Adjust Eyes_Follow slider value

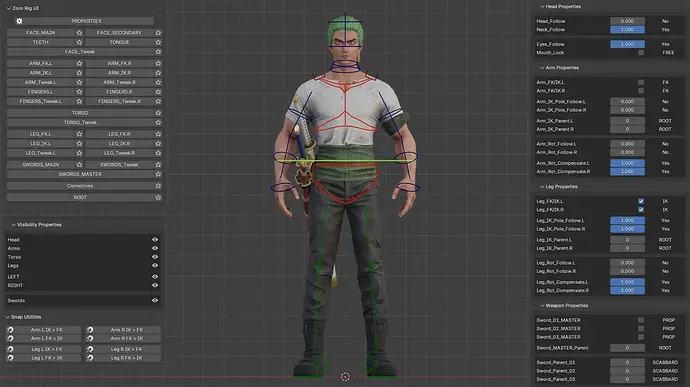click(627, 44)
